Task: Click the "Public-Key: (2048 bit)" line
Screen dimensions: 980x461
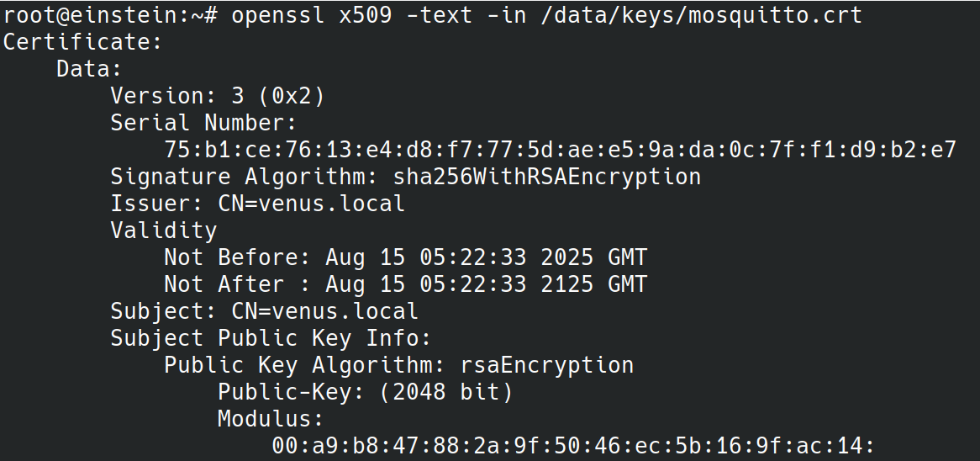Action: (366, 392)
